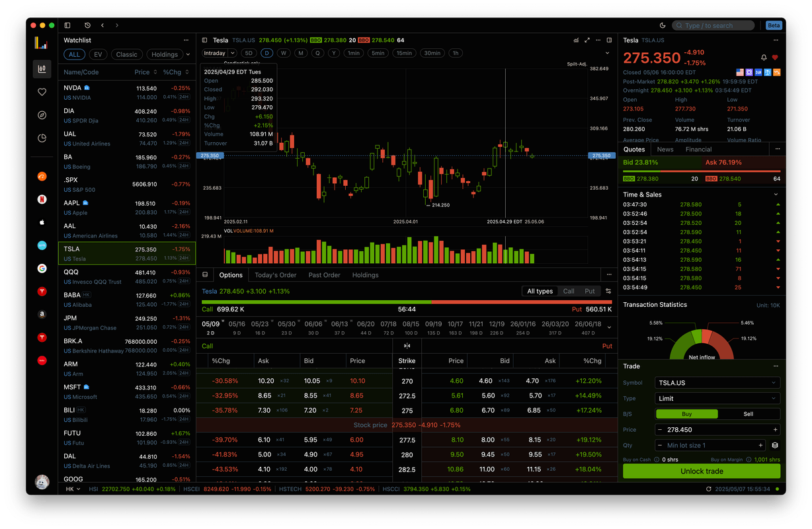This screenshot has width=812, height=529.
Task: Collapse the Time & Sales section
Action: (x=776, y=194)
